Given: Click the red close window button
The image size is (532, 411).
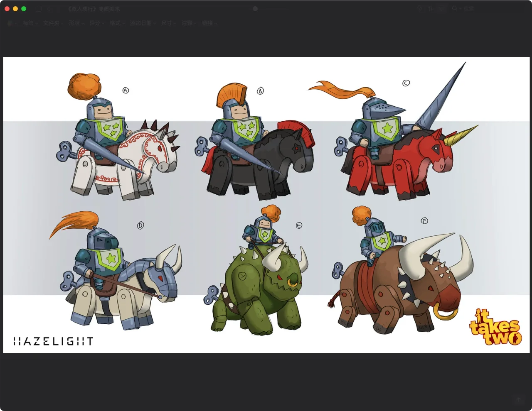Looking at the screenshot, I should 7,9.
